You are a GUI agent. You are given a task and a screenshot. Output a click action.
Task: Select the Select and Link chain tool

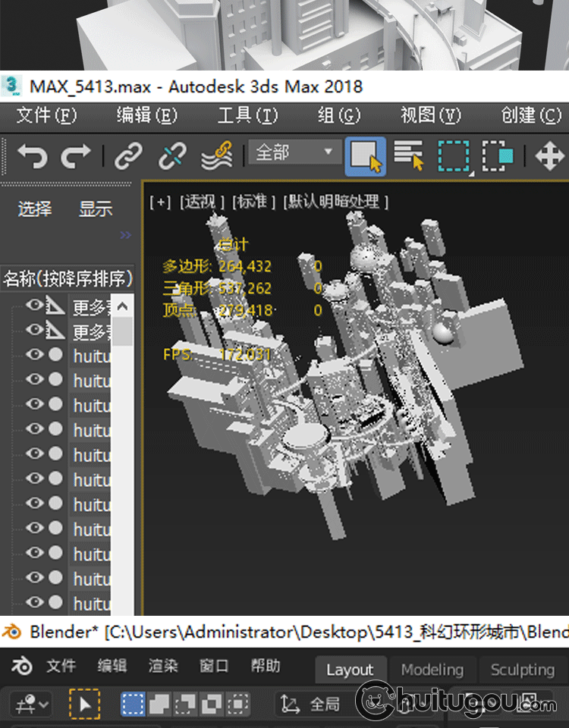click(128, 156)
